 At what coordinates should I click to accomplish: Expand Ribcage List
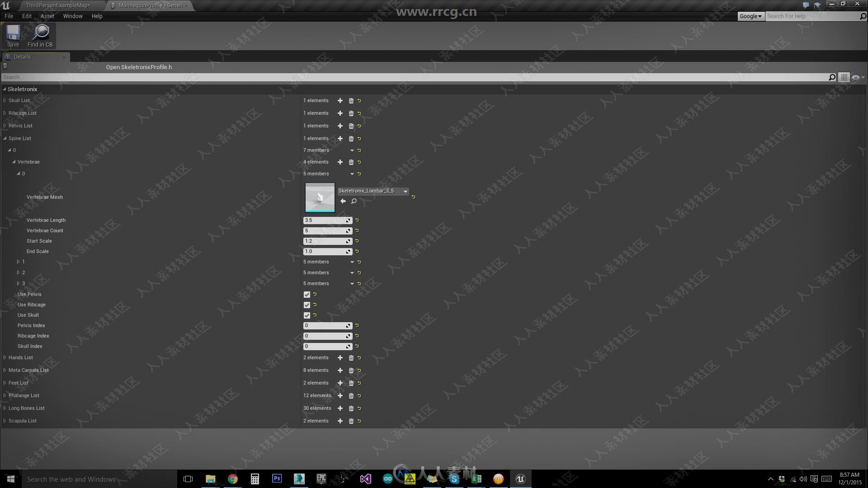point(5,113)
